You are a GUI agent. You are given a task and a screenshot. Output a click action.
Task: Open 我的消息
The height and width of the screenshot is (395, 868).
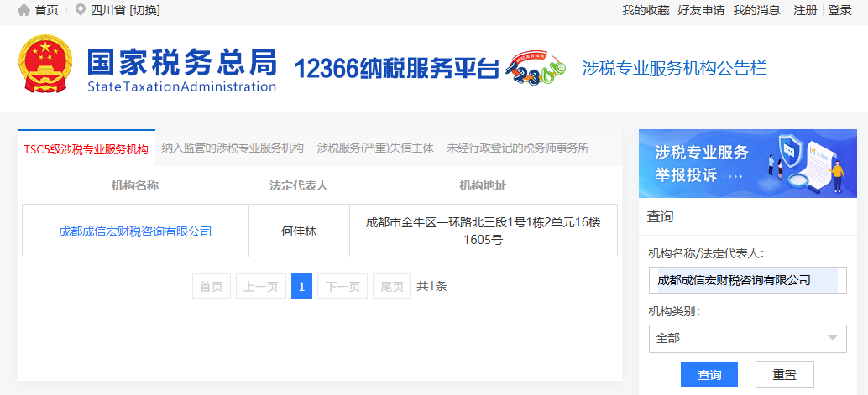756,10
